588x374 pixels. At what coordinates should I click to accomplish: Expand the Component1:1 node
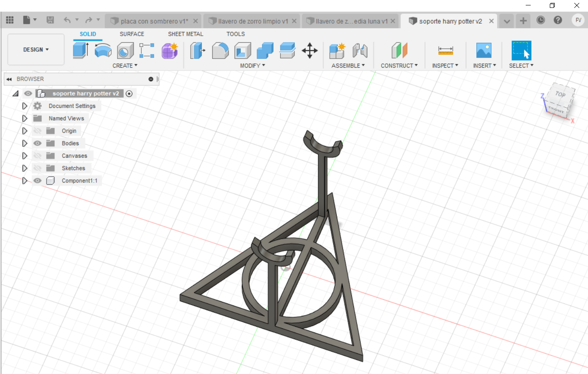click(x=24, y=181)
